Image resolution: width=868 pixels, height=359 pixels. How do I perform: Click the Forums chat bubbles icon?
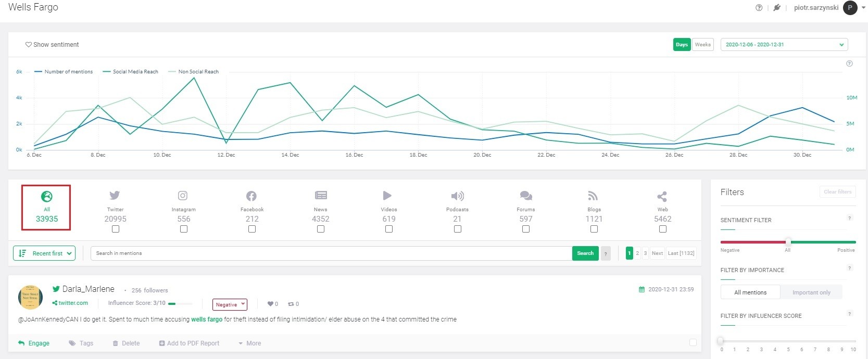(526, 196)
